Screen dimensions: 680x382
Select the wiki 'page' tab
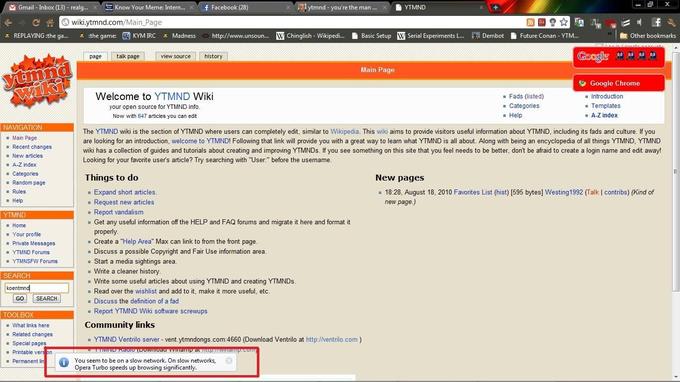[95, 56]
